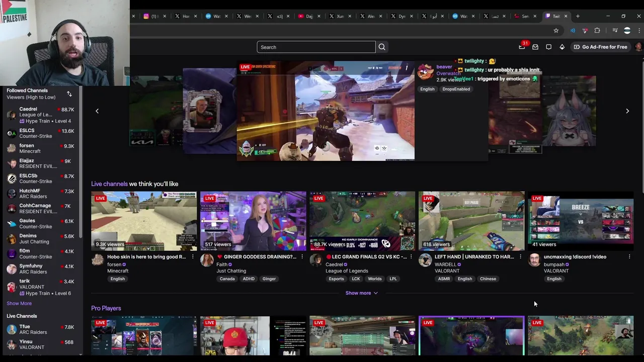Click stream title 'uncmaxxing !discord !video'

pyautogui.click(x=575, y=257)
